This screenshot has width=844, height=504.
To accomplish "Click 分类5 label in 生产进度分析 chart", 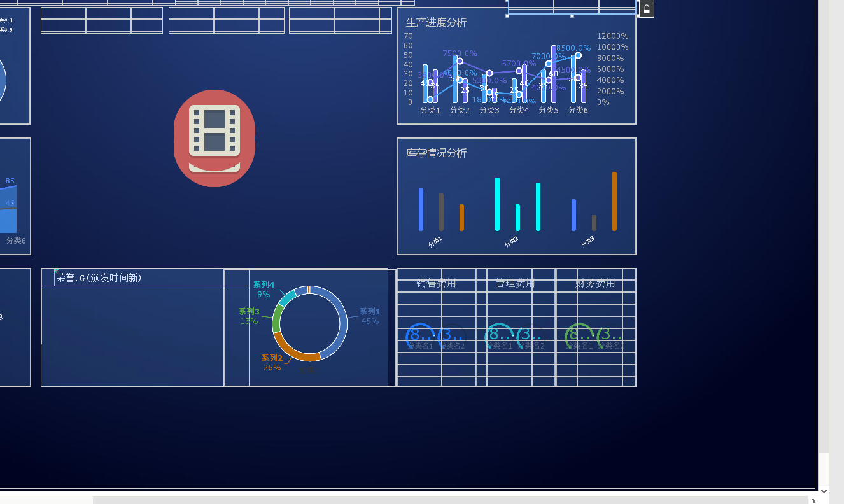I will [548, 110].
